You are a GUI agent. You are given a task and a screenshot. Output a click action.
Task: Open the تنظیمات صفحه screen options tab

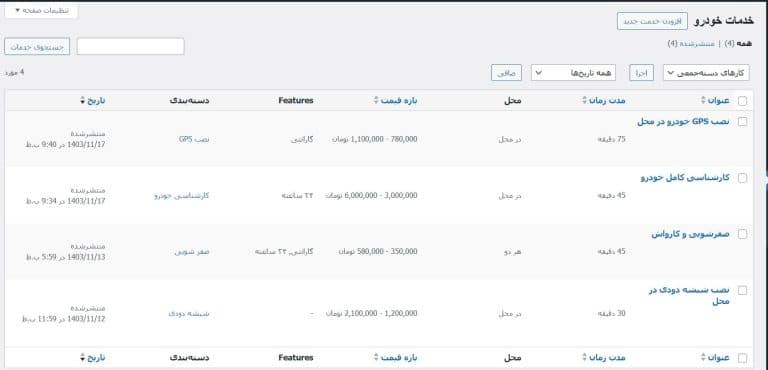[41, 10]
